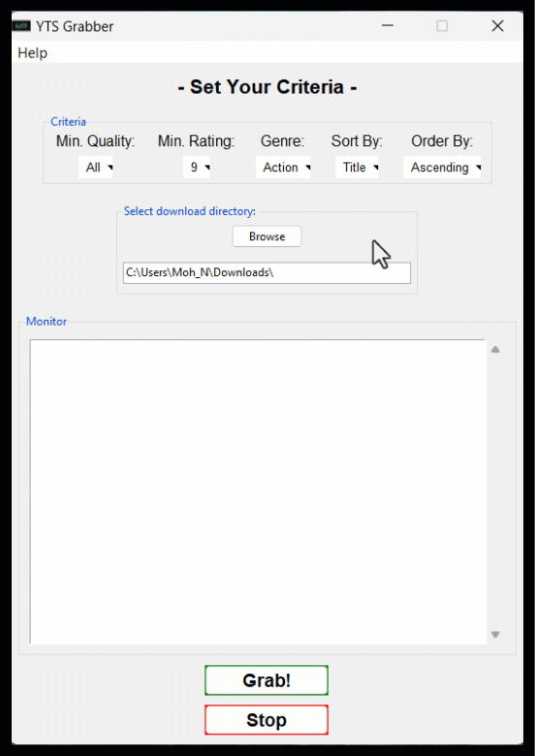The width and height of the screenshot is (535, 756).
Task: Minimize the YTS Grabber window
Action: tap(388, 25)
